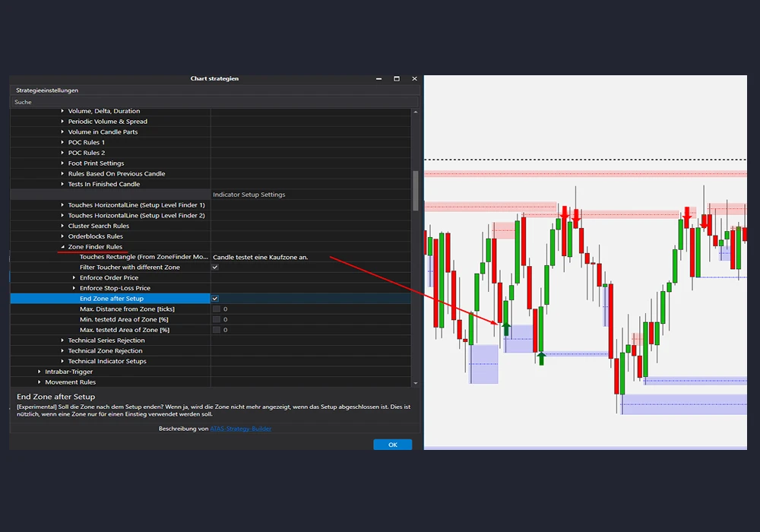This screenshot has height=532, width=760.
Task: Expand Technical Zone Rejection group
Action: pos(62,351)
